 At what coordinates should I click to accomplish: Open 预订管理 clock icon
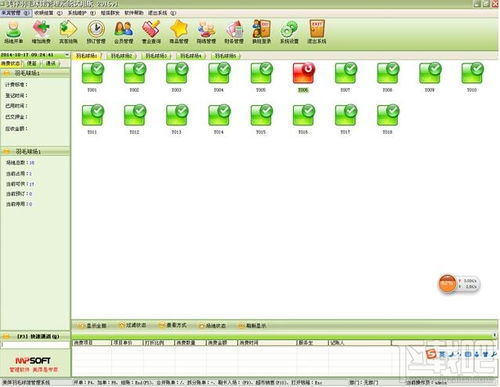click(x=96, y=32)
